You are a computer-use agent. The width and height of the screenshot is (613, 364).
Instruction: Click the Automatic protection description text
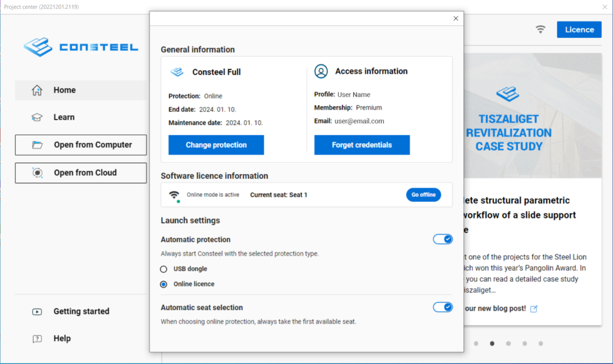coord(239,254)
